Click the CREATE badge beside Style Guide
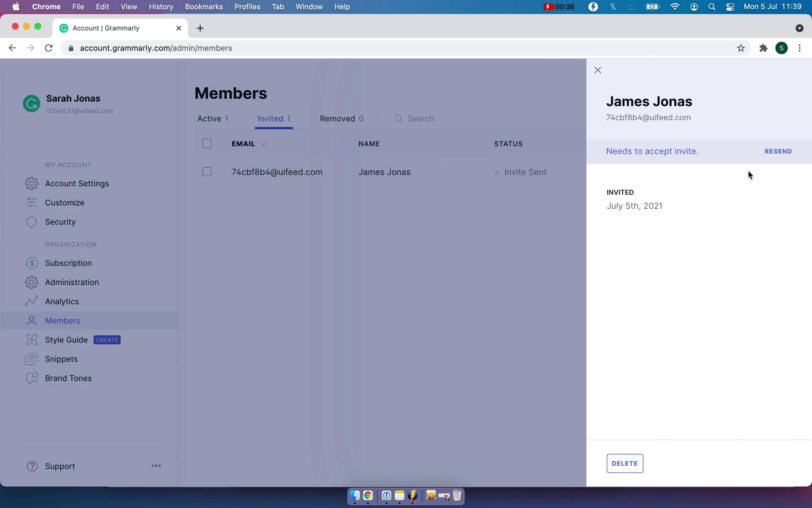812x508 pixels. (107, 340)
